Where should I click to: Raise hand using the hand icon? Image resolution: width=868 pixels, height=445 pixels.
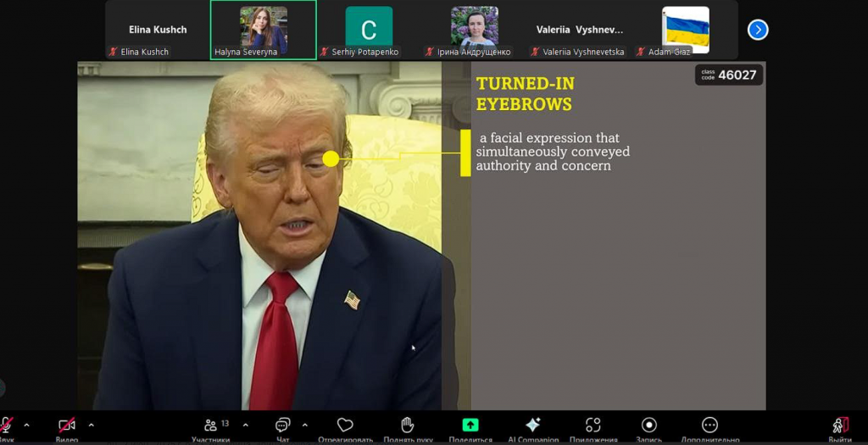(408, 426)
